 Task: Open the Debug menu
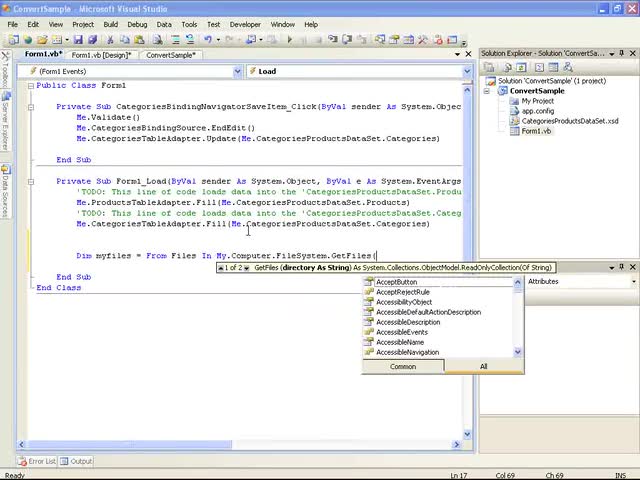pos(137,24)
